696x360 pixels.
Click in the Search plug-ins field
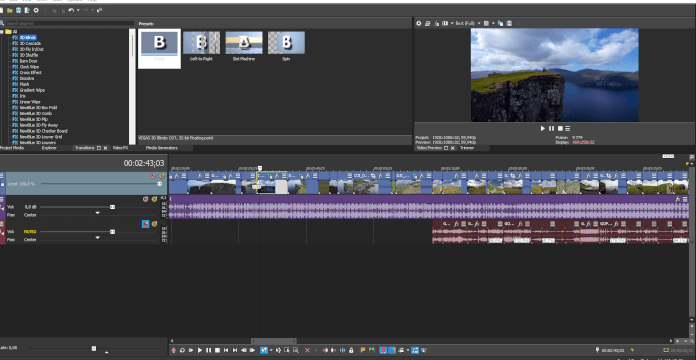[x=70, y=23]
